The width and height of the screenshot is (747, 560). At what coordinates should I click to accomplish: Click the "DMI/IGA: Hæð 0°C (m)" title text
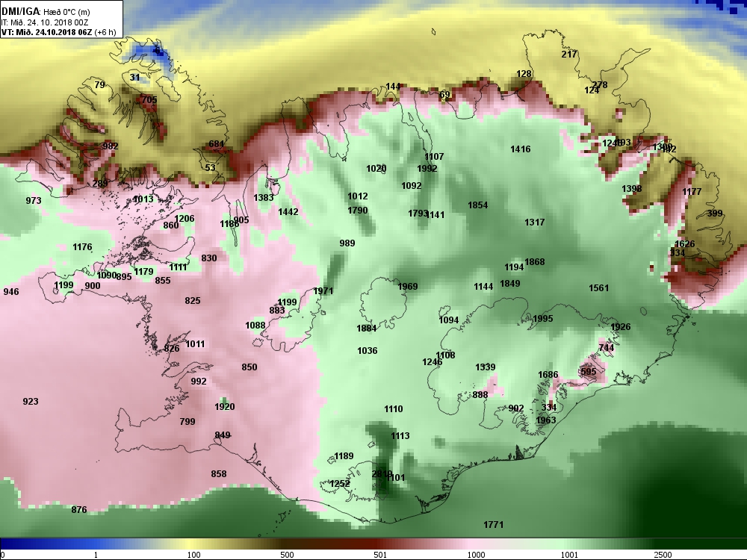tap(46, 12)
